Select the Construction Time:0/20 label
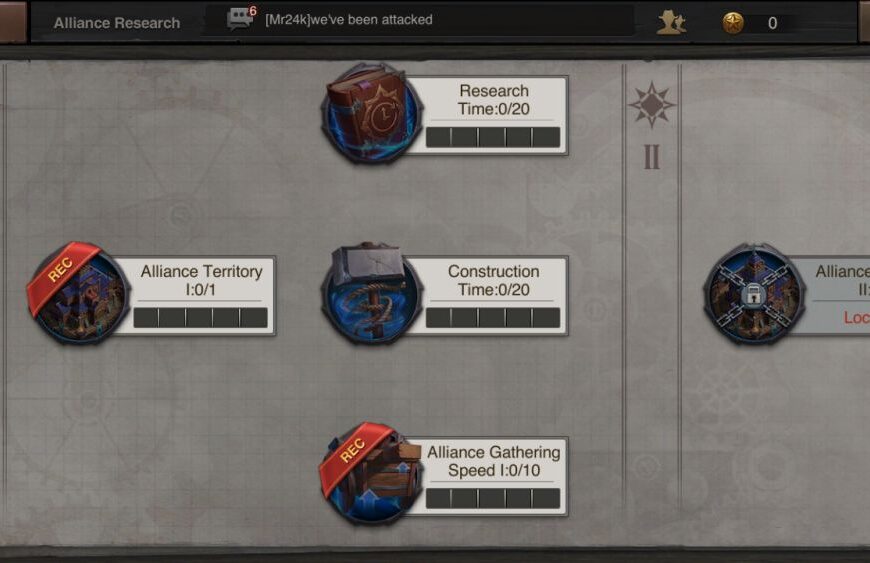Viewport: 870px width, 563px height. tap(494, 280)
